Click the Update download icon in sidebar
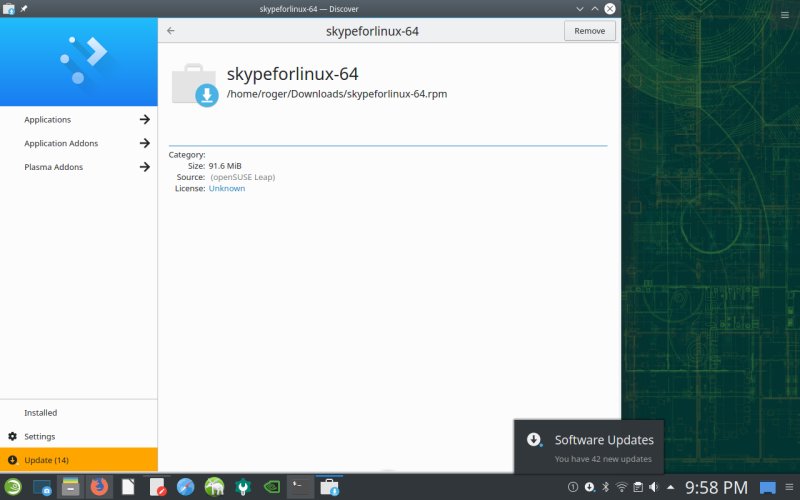 click(13, 460)
